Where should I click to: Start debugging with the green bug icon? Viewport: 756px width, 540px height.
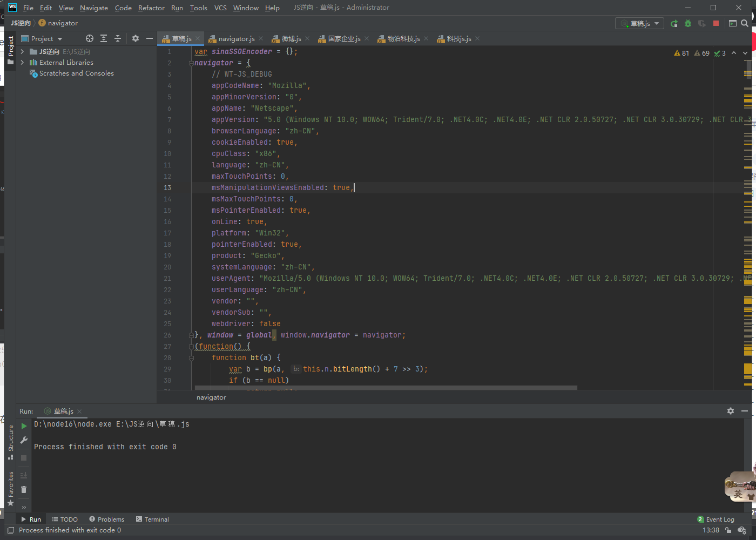[688, 23]
